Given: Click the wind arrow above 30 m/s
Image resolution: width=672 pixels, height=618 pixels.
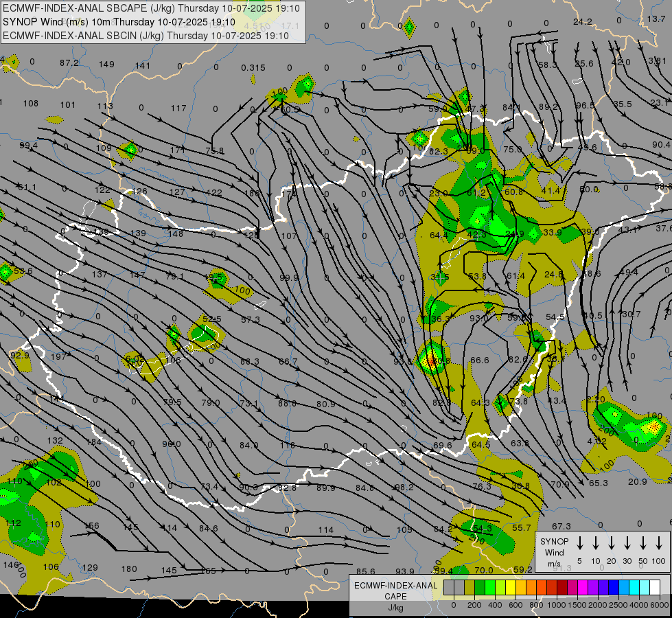Looking at the screenshot, I should [x=627, y=543].
